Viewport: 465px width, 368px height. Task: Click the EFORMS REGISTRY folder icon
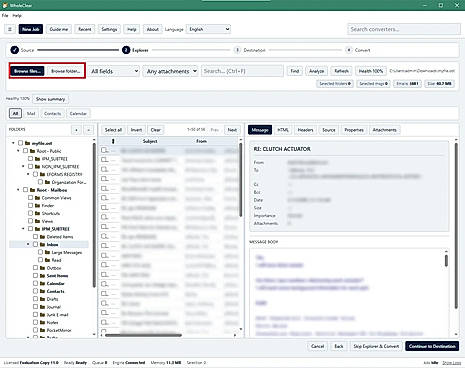click(x=43, y=174)
